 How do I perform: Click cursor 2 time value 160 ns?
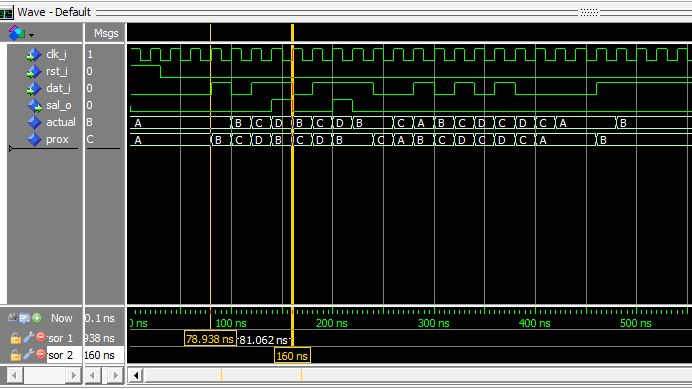coord(99,355)
